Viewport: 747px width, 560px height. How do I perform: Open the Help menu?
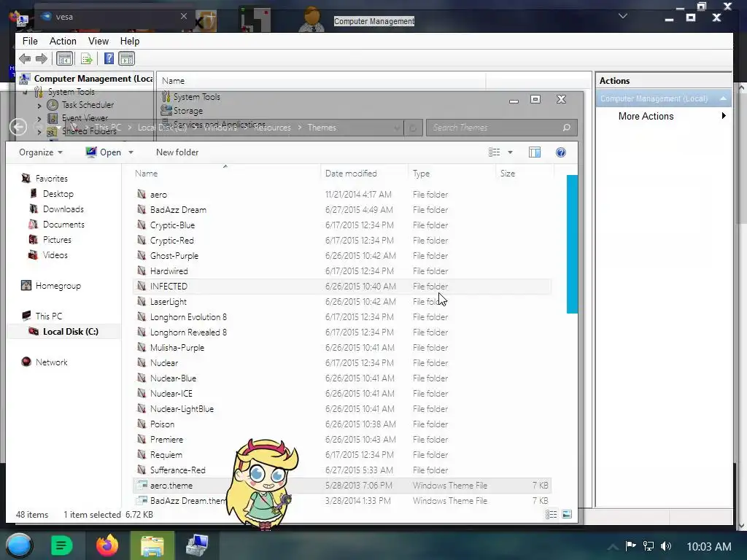coord(130,41)
